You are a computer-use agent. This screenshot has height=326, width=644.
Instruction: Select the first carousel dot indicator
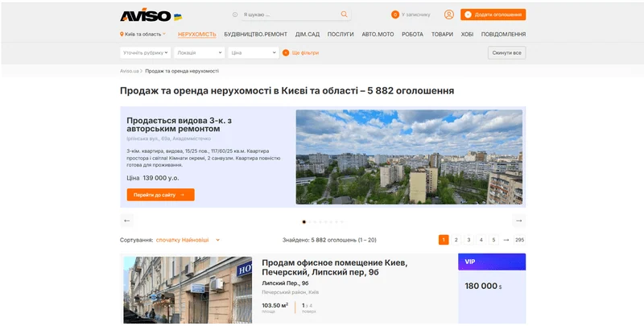click(304, 221)
